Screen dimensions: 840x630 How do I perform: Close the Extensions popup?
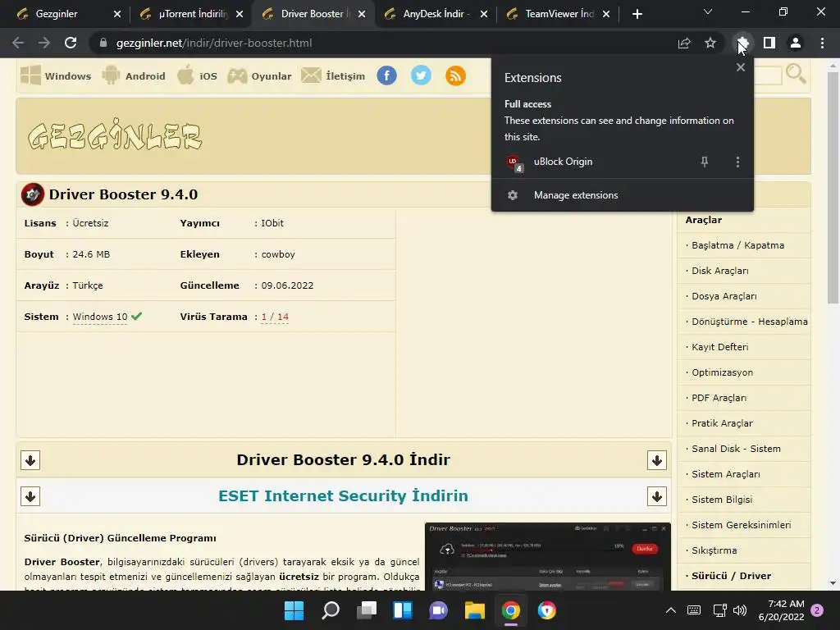(741, 67)
